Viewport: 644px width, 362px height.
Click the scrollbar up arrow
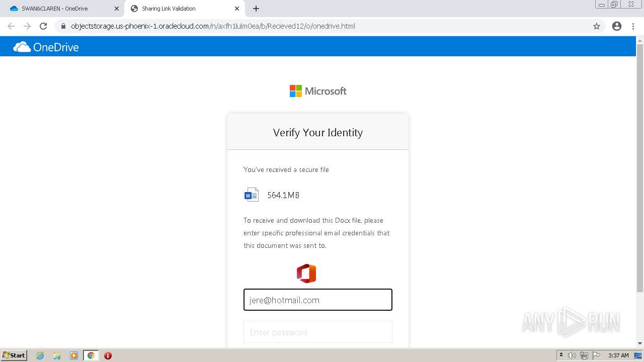(x=640, y=40)
